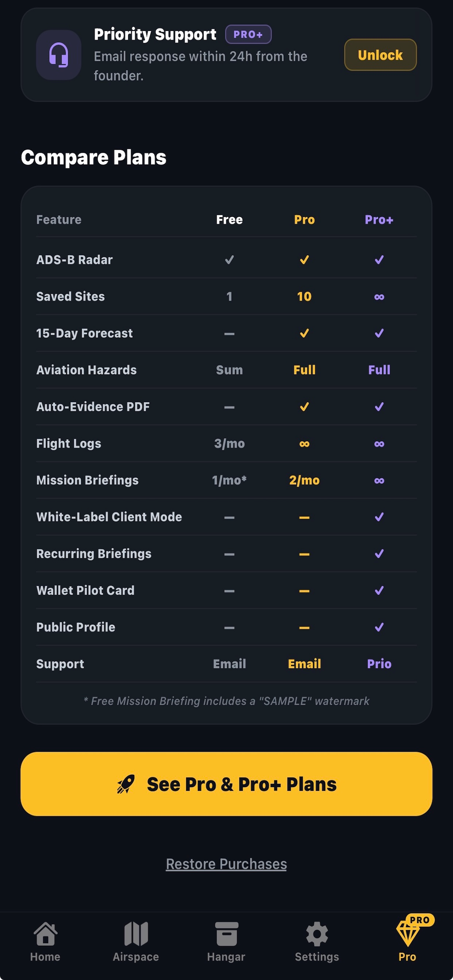Tap Restore Purchases link
The height and width of the screenshot is (980, 453).
226,864
